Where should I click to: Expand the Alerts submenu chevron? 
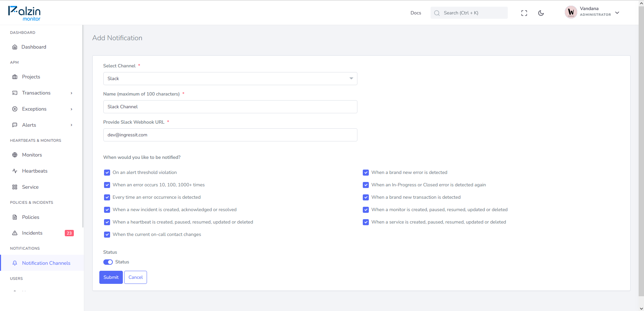coord(71,125)
